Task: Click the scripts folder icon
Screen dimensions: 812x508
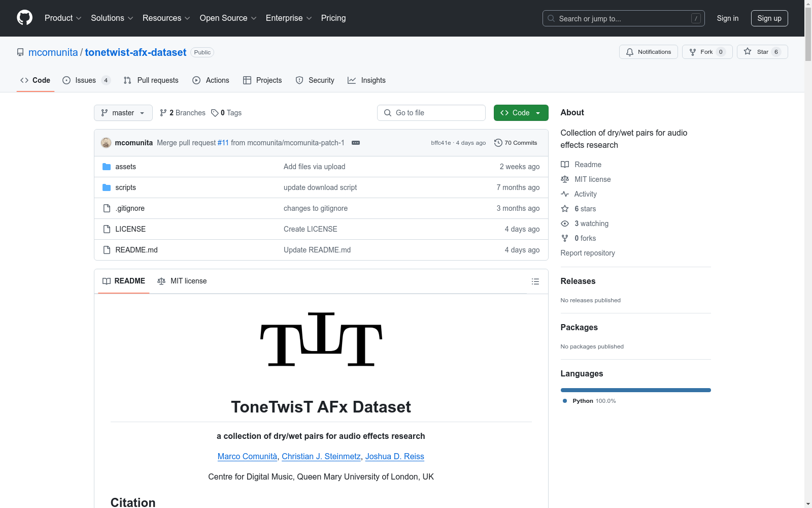Action: point(107,187)
